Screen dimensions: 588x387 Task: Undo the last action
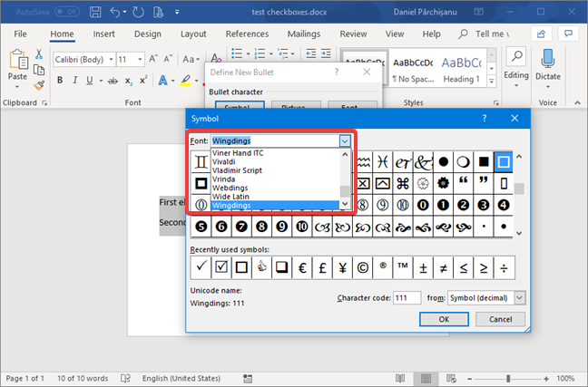(x=114, y=12)
